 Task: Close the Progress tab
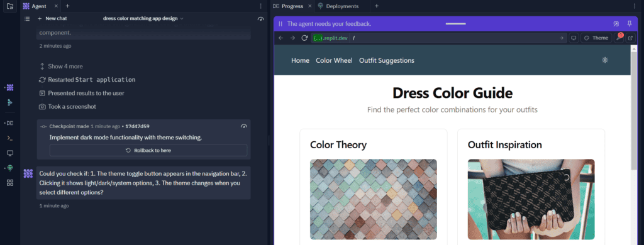[309, 6]
